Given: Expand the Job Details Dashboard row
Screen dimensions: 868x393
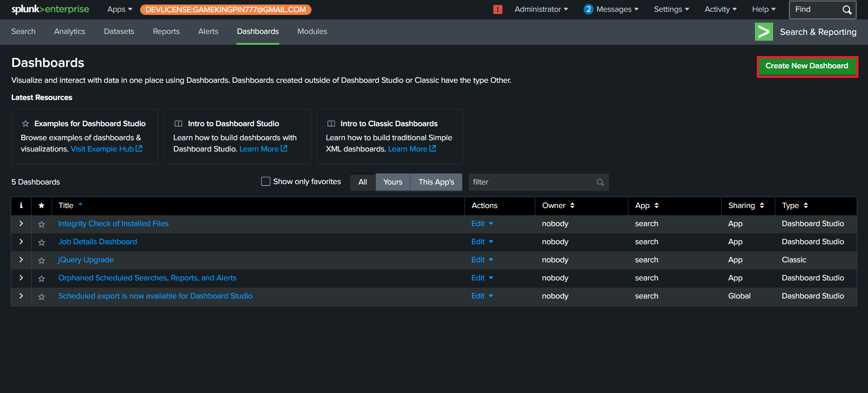Looking at the screenshot, I should pyautogui.click(x=21, y=241).
